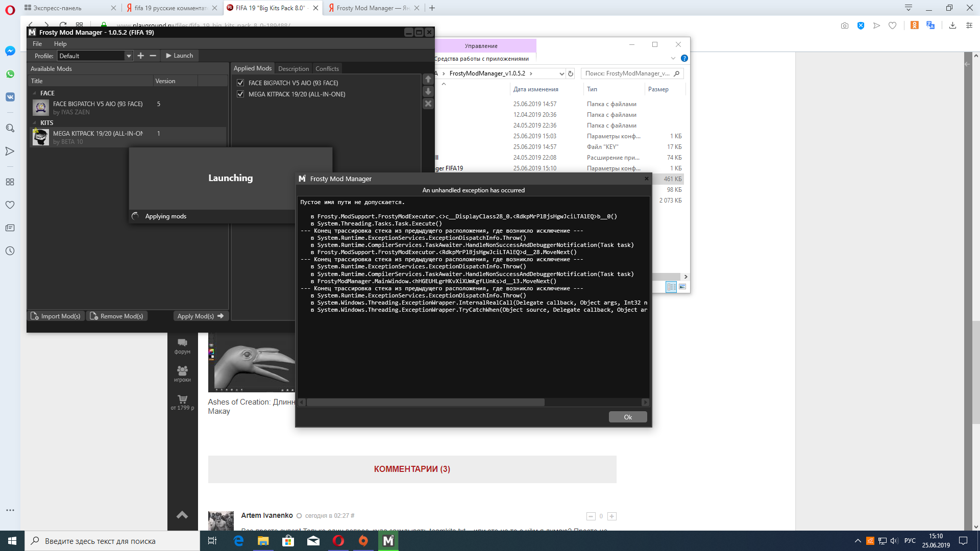Open the Default profile dropdown
The image size is (980, 551).
coord(129,56)
